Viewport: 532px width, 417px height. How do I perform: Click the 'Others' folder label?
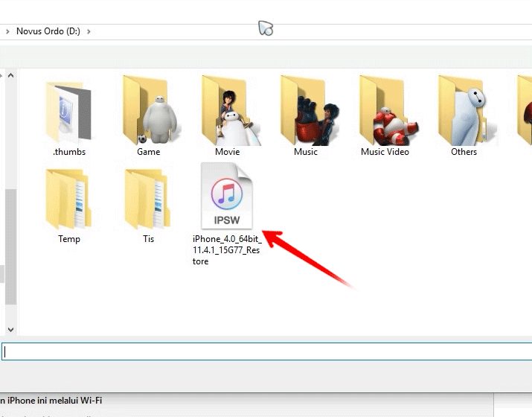click(464, 152)
